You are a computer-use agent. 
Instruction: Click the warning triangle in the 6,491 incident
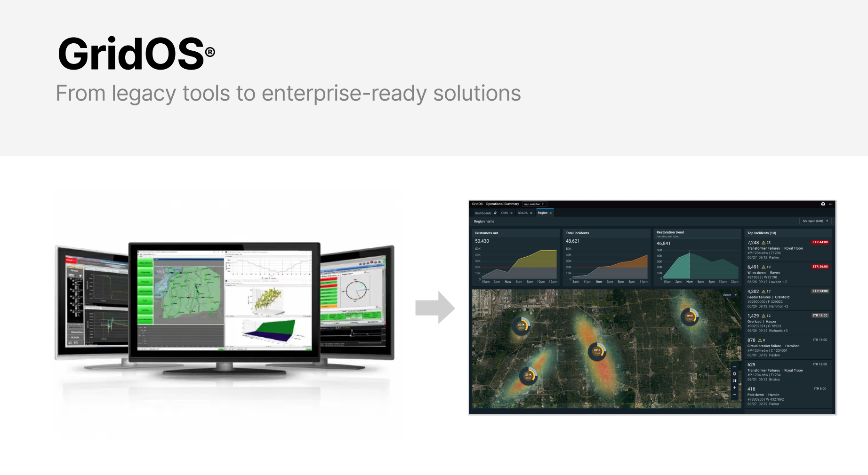click(x=764, y=267)
